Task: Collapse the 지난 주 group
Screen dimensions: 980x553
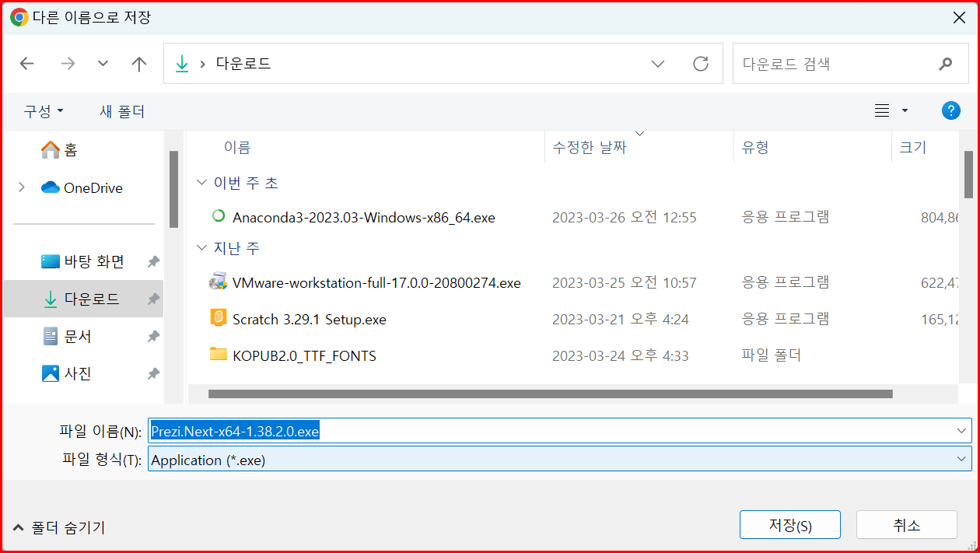Action: 201,248
